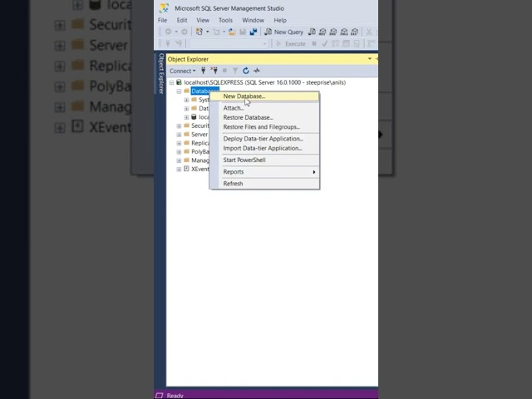Click the Cancel Executing Query stop icon

point(314,44)
